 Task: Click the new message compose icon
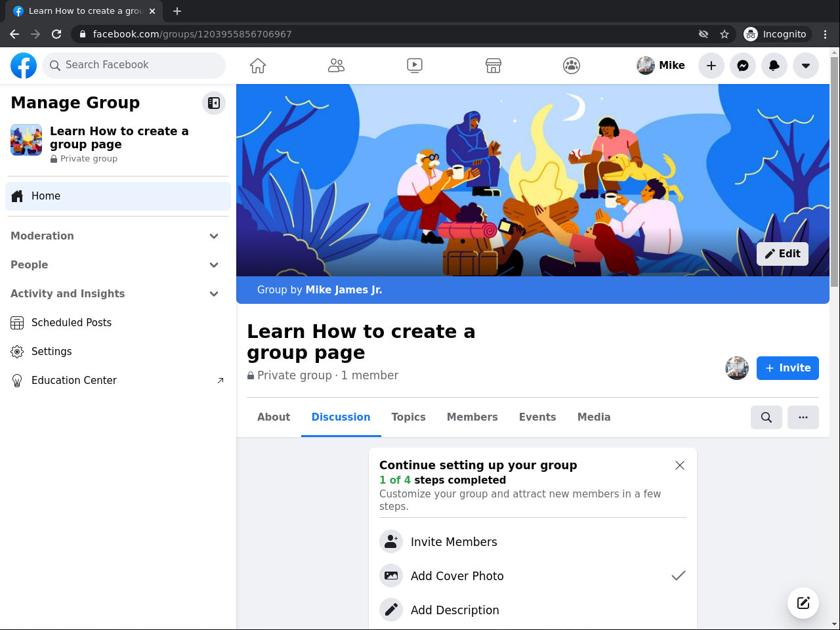803,603
